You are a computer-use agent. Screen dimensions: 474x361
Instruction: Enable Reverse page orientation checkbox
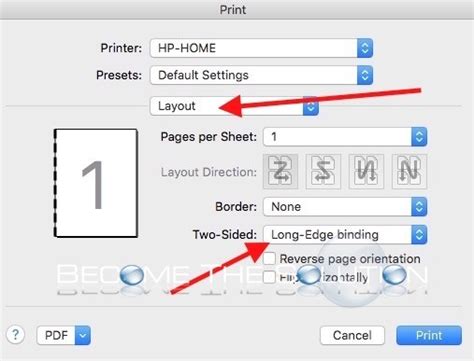pos(269,259)
